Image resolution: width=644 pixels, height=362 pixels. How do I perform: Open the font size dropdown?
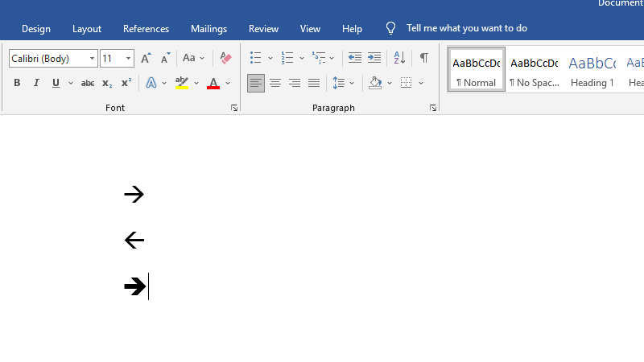point(129,58)
